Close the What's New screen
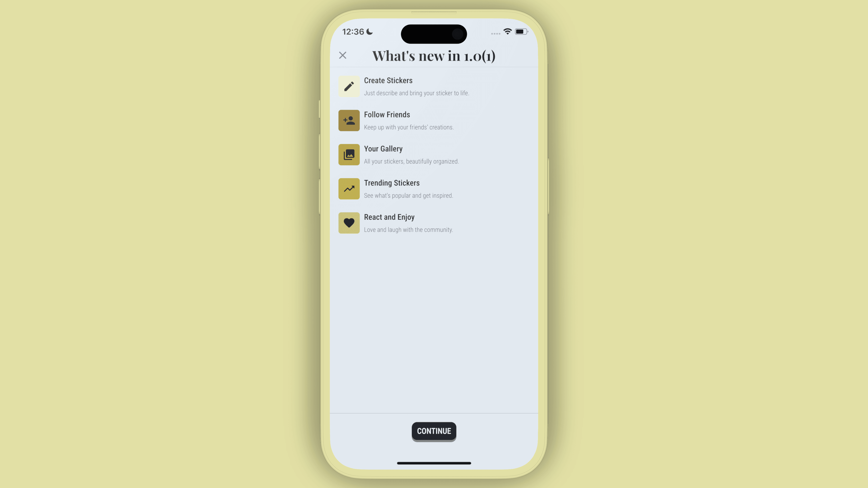This screenshot has height=488, width=868. 343,55
